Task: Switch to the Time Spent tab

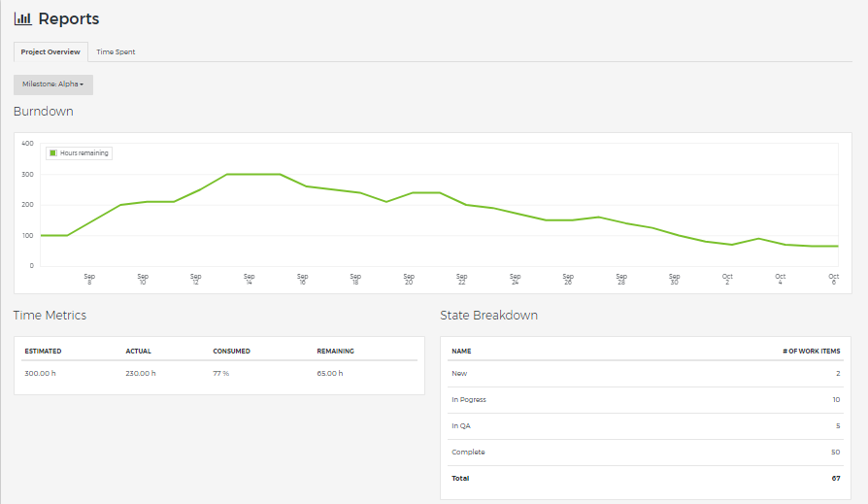Action: point(116,51)
